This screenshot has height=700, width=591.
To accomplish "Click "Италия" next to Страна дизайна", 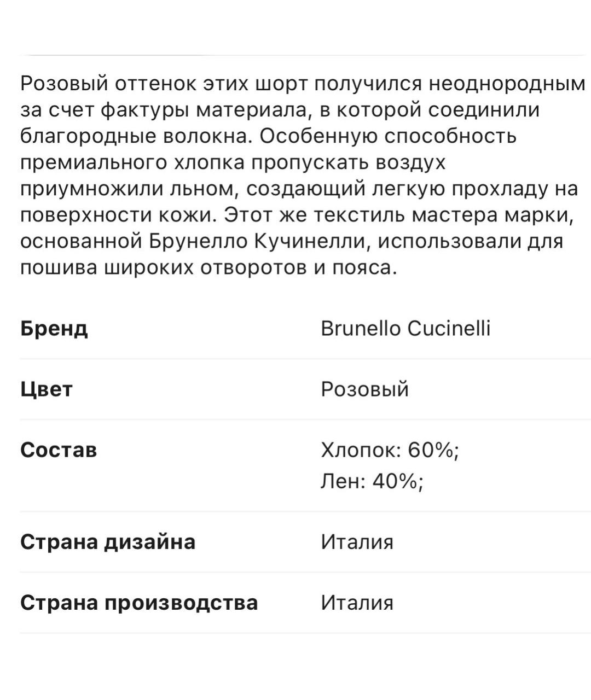I will (x=357, y=542).
